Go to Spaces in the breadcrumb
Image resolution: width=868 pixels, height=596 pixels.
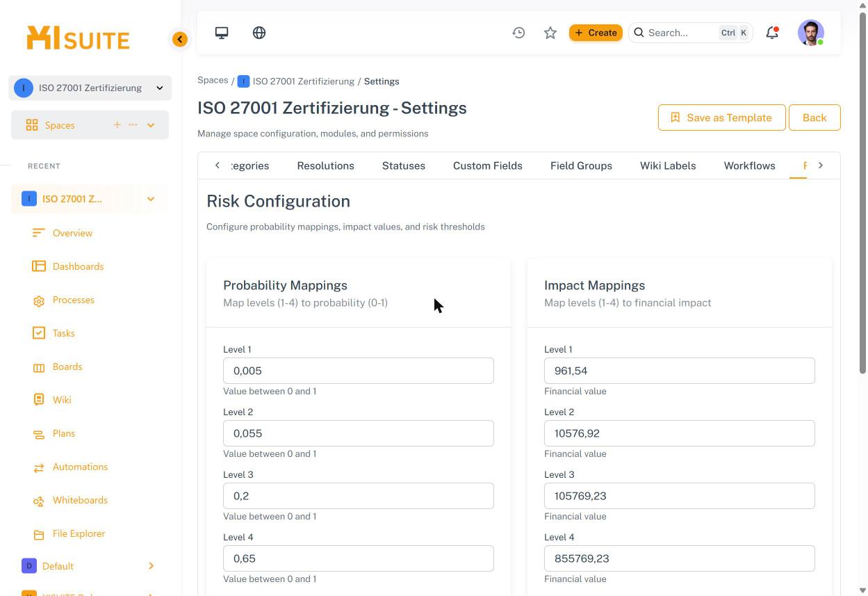click(213, 81)
